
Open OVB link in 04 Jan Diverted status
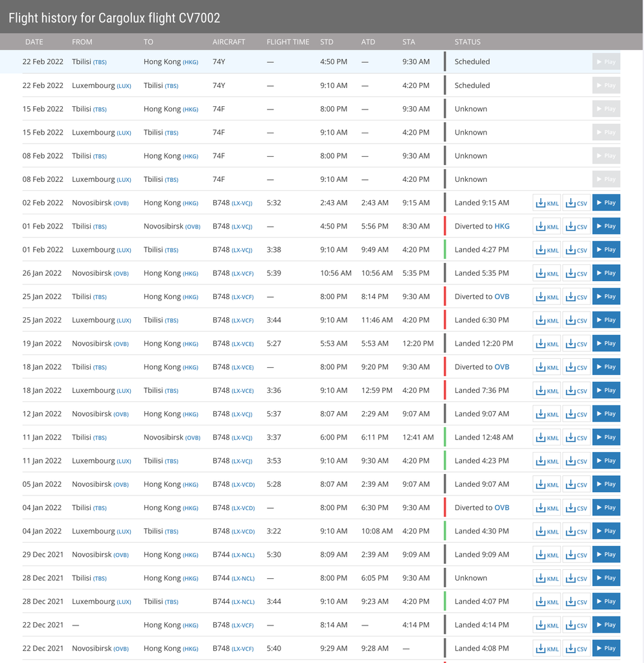pyautogui.click(x=502, y=508)
